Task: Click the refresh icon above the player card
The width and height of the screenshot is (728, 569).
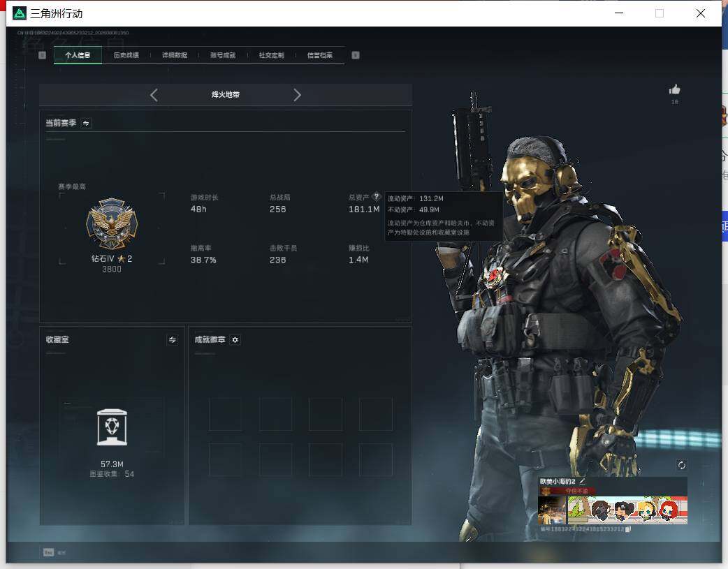Action: [x=682, y=465]
